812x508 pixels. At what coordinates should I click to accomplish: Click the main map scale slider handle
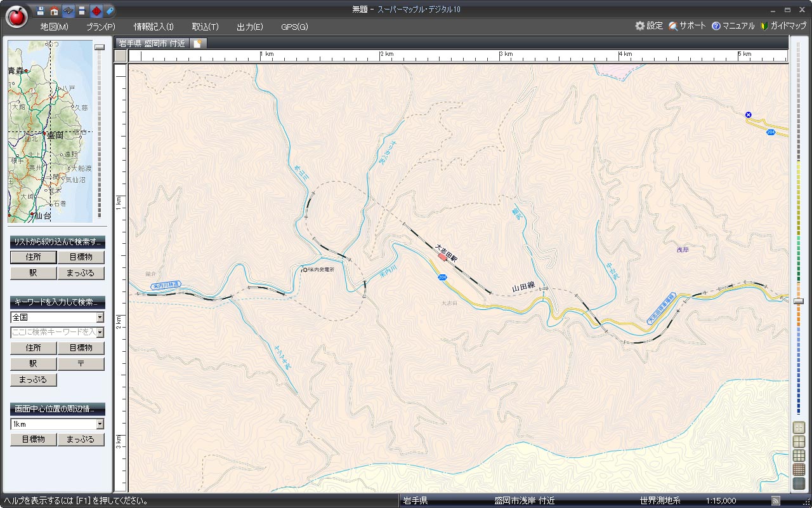pyautogui.click(x=799, y=301)
